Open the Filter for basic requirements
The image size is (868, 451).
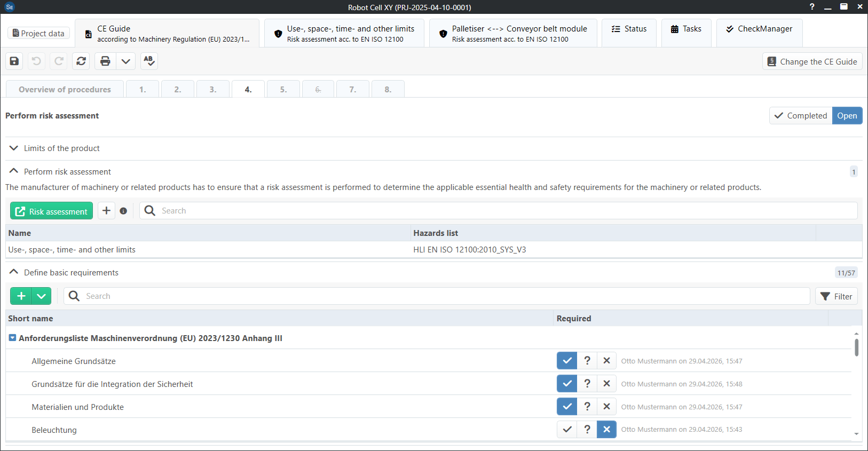[836, 296]
